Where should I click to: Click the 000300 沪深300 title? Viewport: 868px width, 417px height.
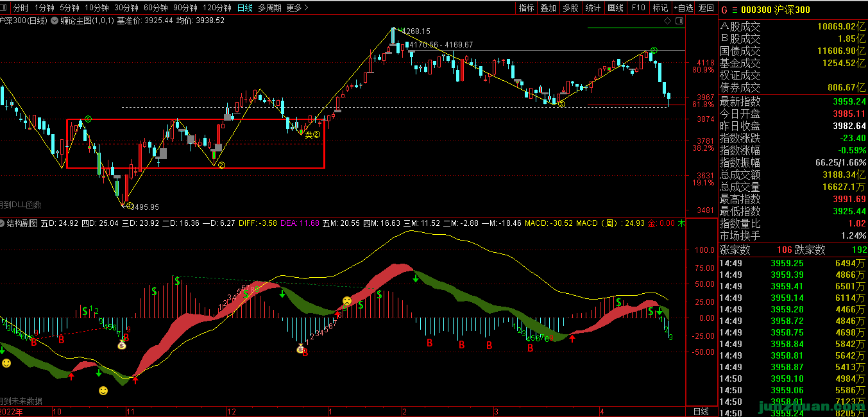[x=776, y=10]
